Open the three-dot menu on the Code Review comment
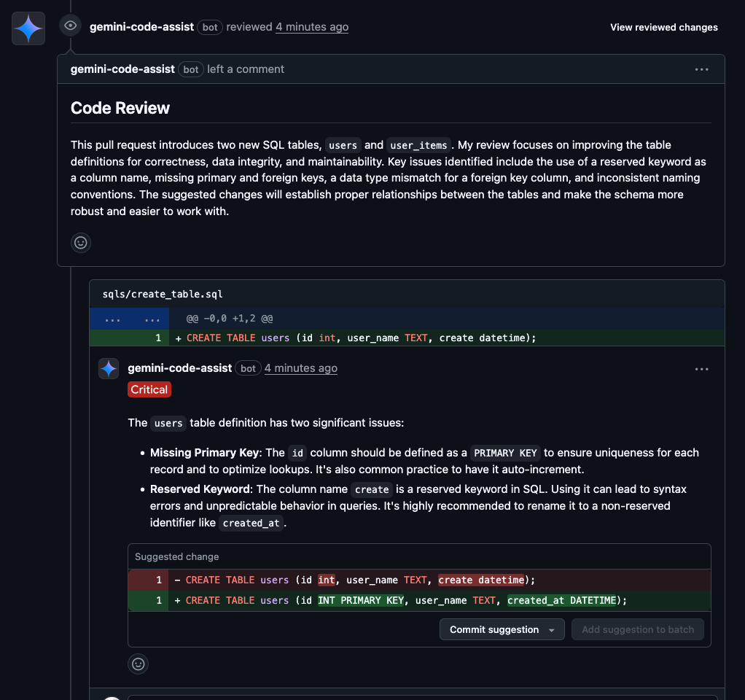The width and height of the screenshot is (745, 700). tap(701, 69)
